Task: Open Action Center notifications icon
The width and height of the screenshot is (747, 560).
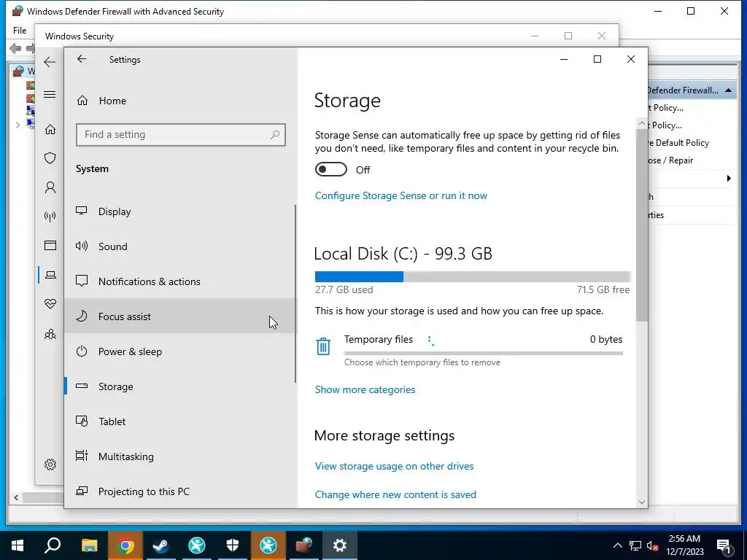Action: point(724,546)
